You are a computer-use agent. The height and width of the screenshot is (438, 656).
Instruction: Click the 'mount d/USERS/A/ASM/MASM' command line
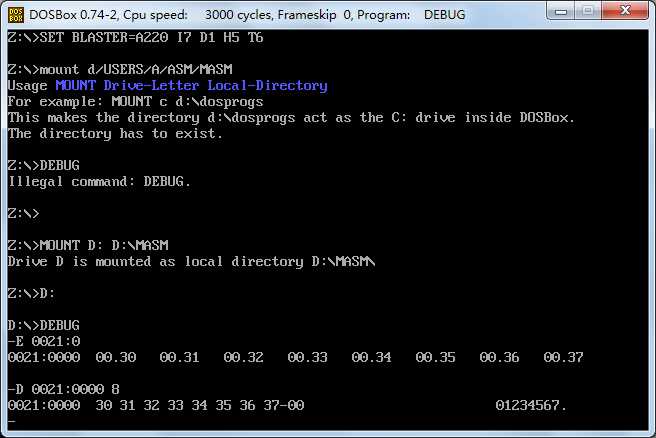(x=120, y=69)
